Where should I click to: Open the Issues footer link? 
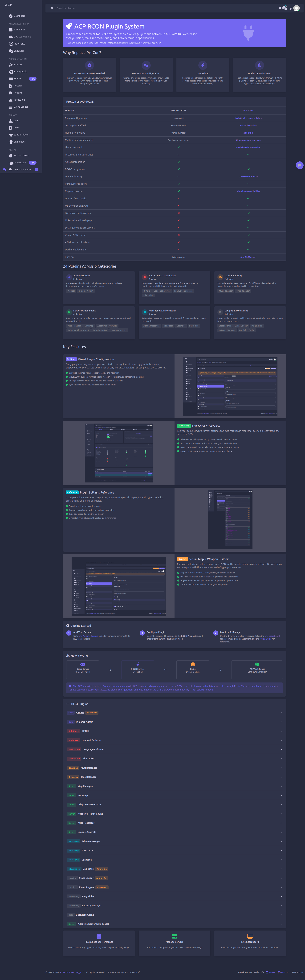click(x=270, y=972)
